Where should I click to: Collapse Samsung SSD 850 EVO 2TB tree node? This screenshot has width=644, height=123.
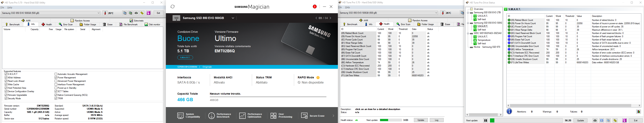pos(468,12)
